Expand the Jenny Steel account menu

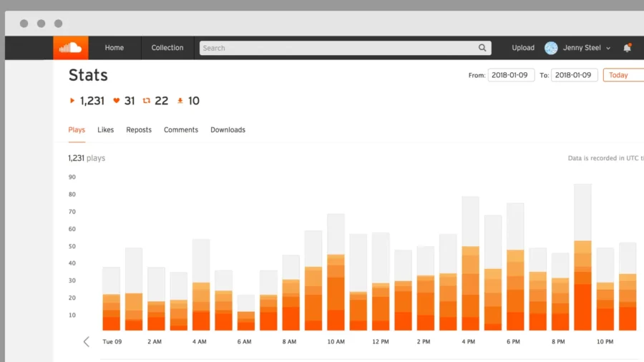608,49
